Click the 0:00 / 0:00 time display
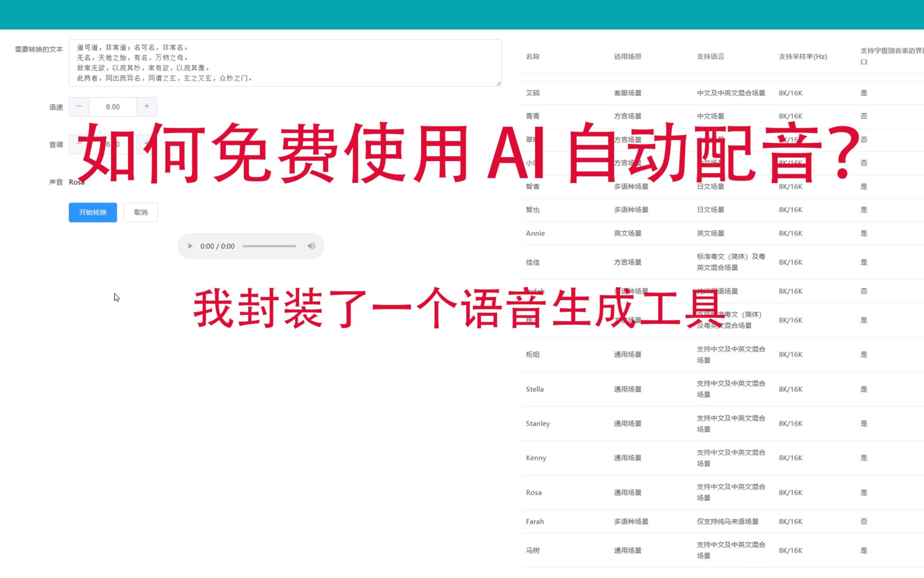The height and width of the screenshot is (578, 924). tap(217, 246)
